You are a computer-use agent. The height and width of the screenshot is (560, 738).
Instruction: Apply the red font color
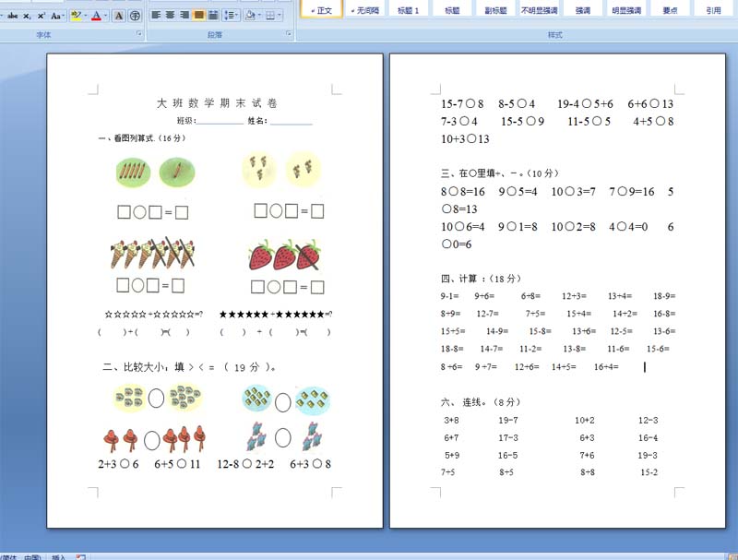pyautogui.click(x=97, y=16)
